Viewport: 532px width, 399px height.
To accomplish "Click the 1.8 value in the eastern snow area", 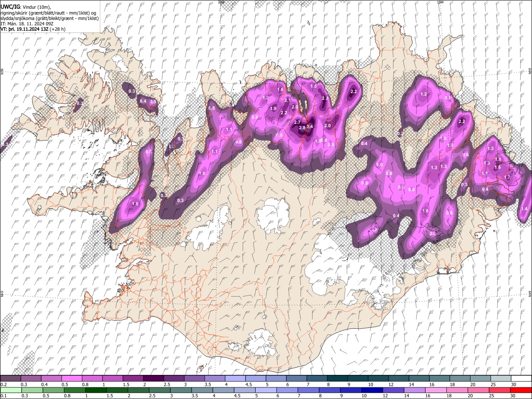I will pos(498,159).
